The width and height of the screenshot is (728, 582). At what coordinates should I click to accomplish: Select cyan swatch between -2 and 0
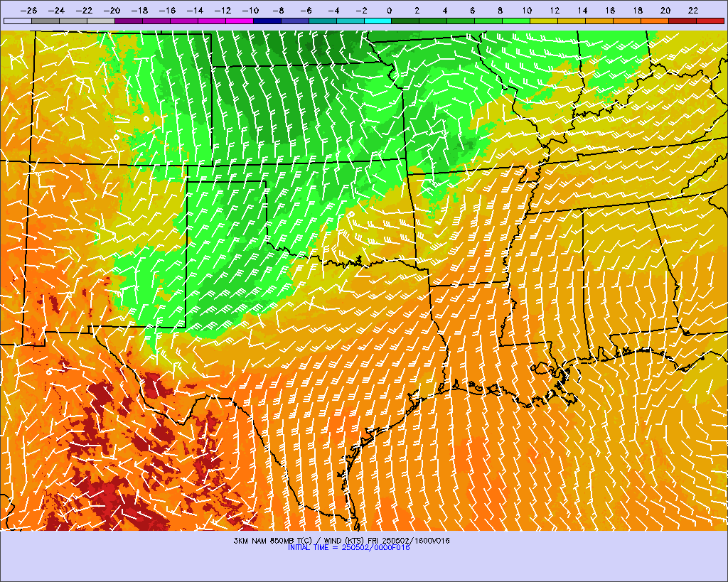378,21
